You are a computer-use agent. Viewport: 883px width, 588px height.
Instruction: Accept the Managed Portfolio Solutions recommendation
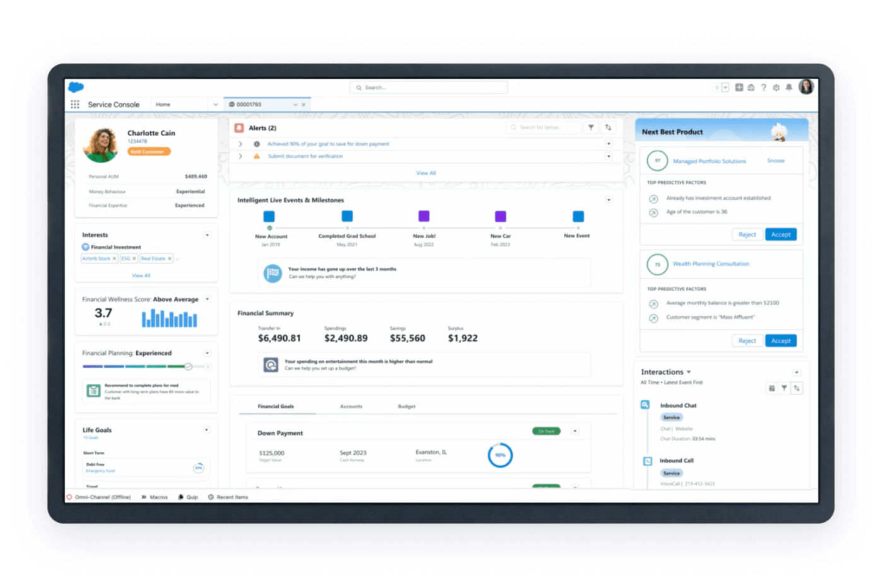pos(781,234)
